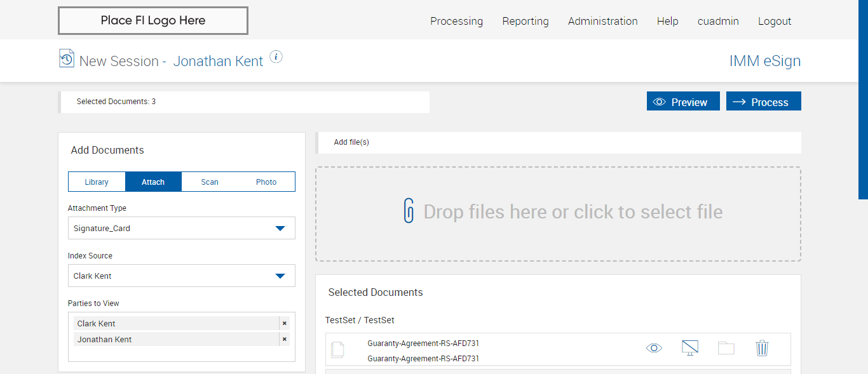Click the Add Documents heading
This screenshot has width=868, height=374.
(x=107, y=150)
